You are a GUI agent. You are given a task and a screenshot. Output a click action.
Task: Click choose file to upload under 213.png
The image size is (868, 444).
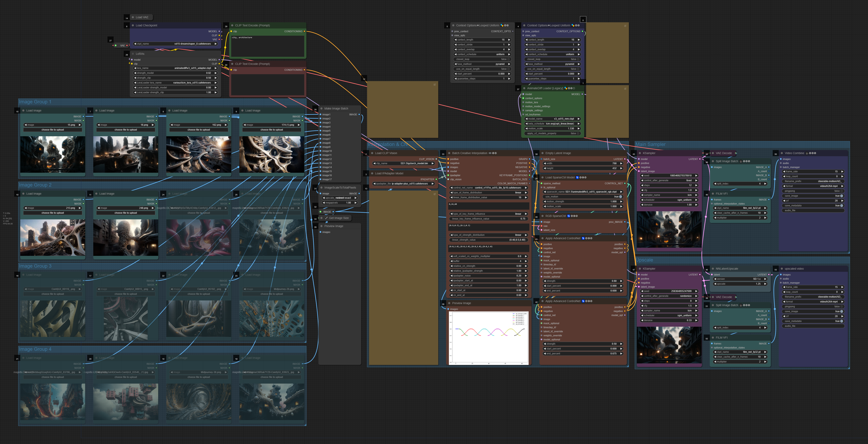tap(53, 213)
